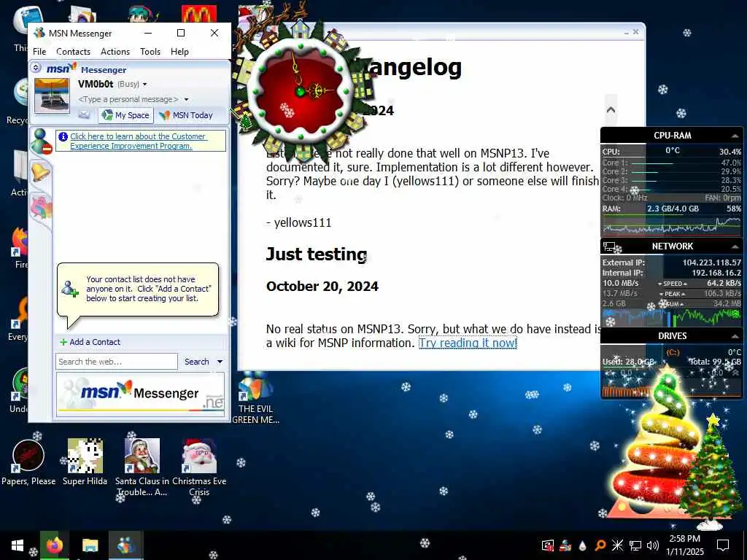
Task: Click the snowflake tray icon
Action: [617, 545]
